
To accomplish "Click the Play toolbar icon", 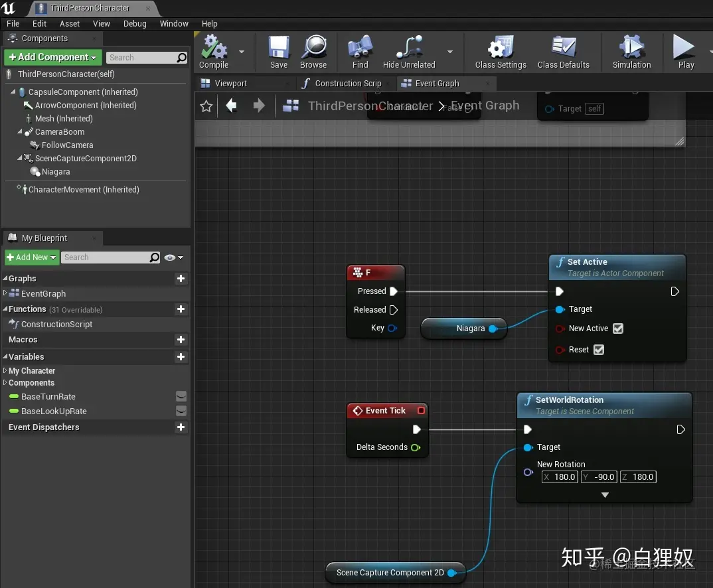I will pos(683,47).
